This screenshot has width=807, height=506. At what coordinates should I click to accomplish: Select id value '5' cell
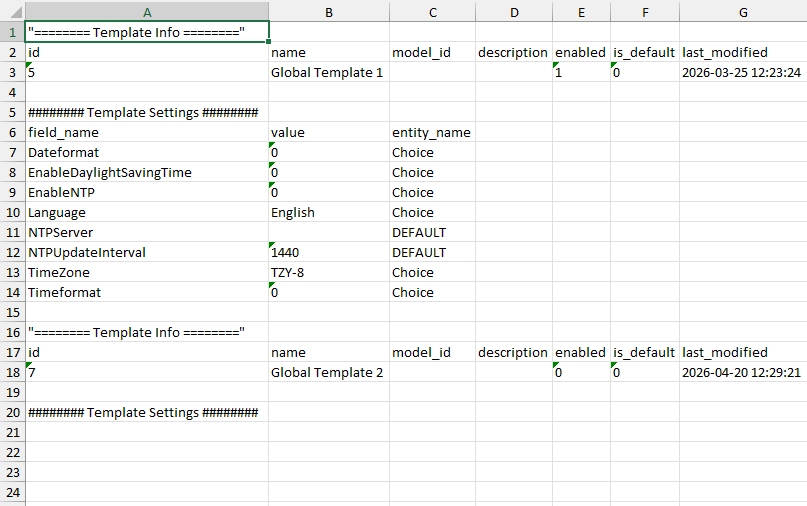(147, 73)
